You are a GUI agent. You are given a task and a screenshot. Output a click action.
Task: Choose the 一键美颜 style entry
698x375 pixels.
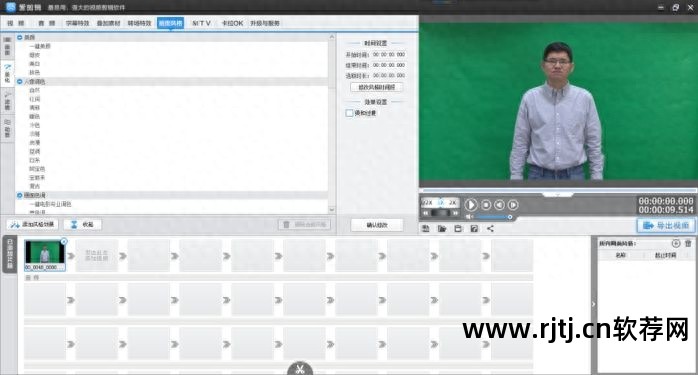click(40, 46)
